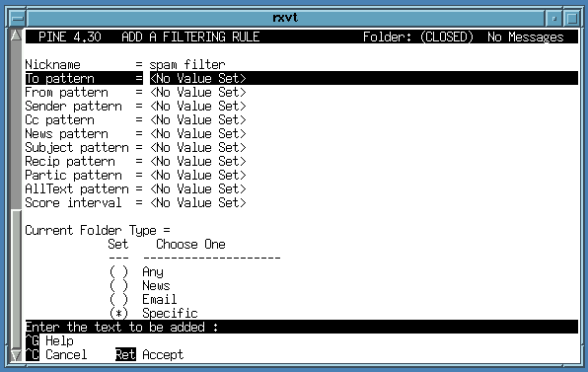Image resolution: width=588 pixels, height=372 pixels.
Task: Click the window menu button left of rxvt title
Action: pyautogui.click(x=17, y=18)
